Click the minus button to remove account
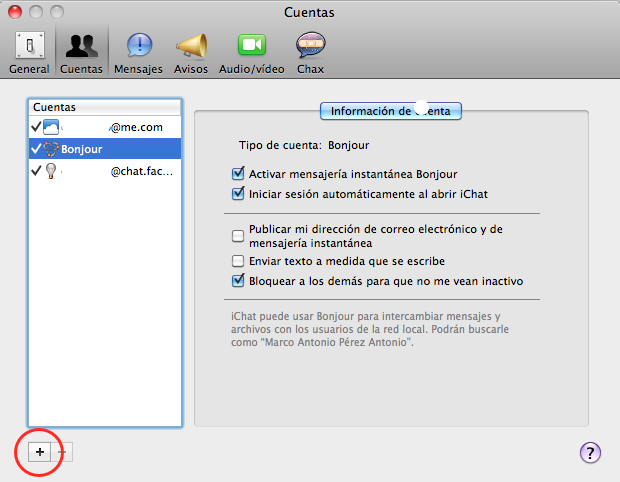This screenshot has width=620, height=482. [62, 452]
